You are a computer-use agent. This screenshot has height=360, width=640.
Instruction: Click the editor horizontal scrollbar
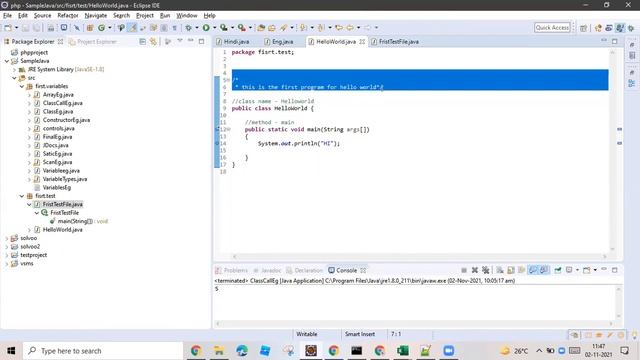coord(419,256)
